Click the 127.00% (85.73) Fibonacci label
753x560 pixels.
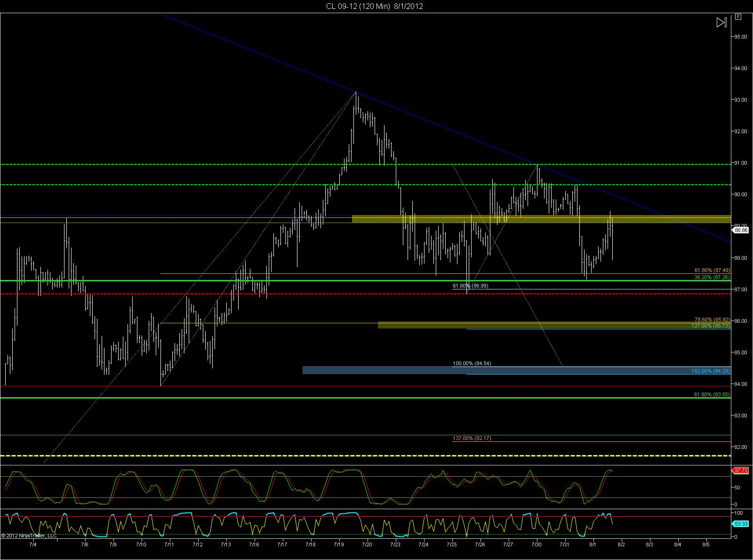click(x=711, y=326)
